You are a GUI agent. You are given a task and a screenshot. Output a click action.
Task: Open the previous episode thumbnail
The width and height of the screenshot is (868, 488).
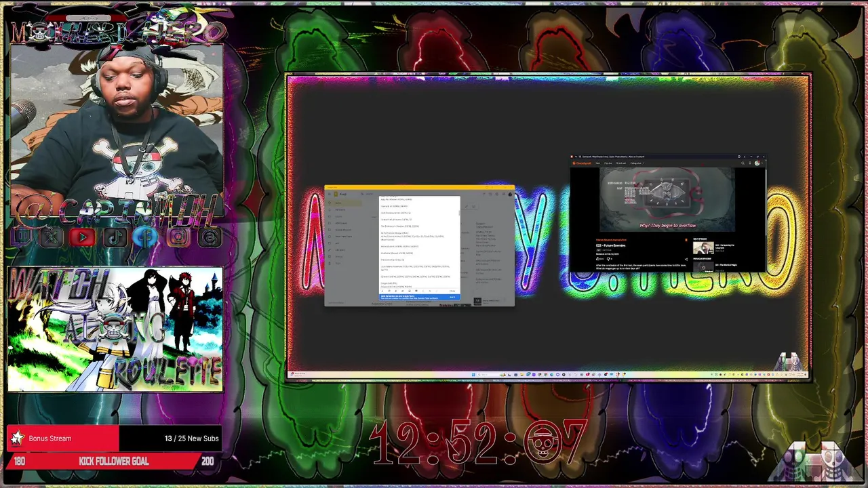703,267
